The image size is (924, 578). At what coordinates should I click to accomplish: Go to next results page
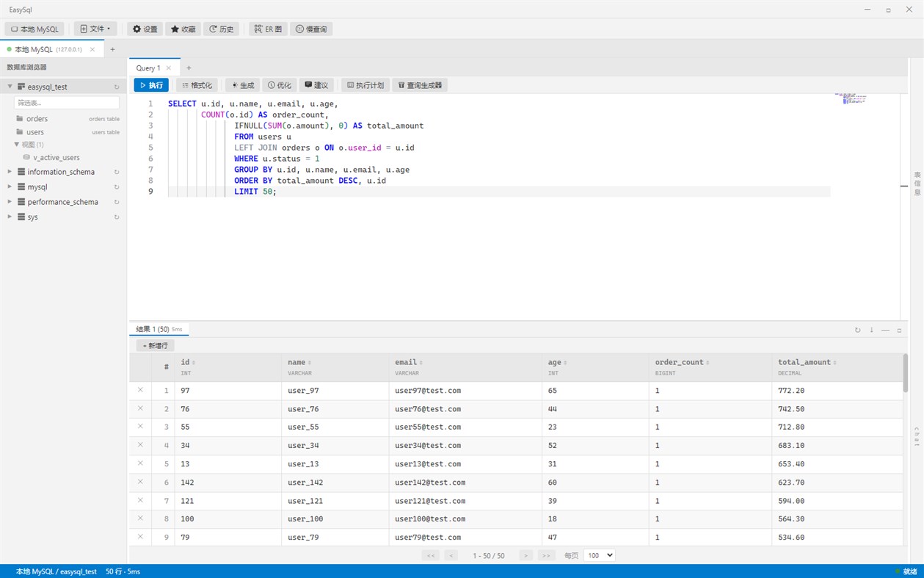click(525, 555)
